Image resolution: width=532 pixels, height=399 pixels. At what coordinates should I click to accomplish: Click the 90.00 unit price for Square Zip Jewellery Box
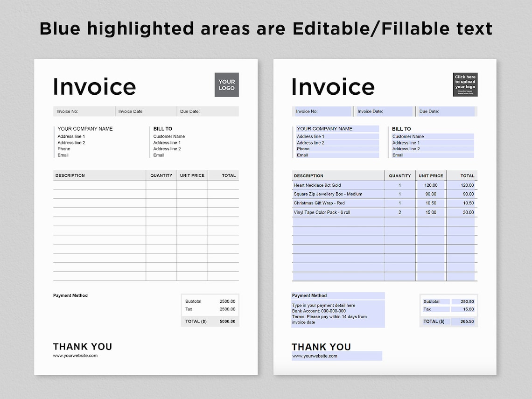431,194
